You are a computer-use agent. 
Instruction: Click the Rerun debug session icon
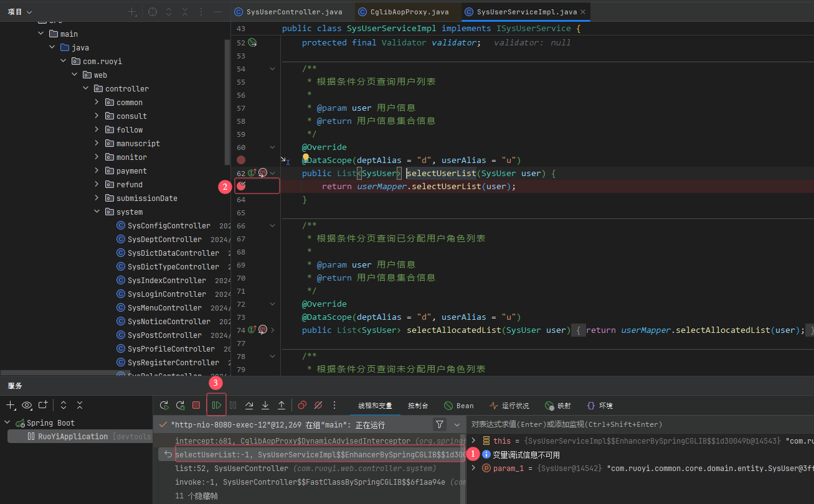point(164,405)
